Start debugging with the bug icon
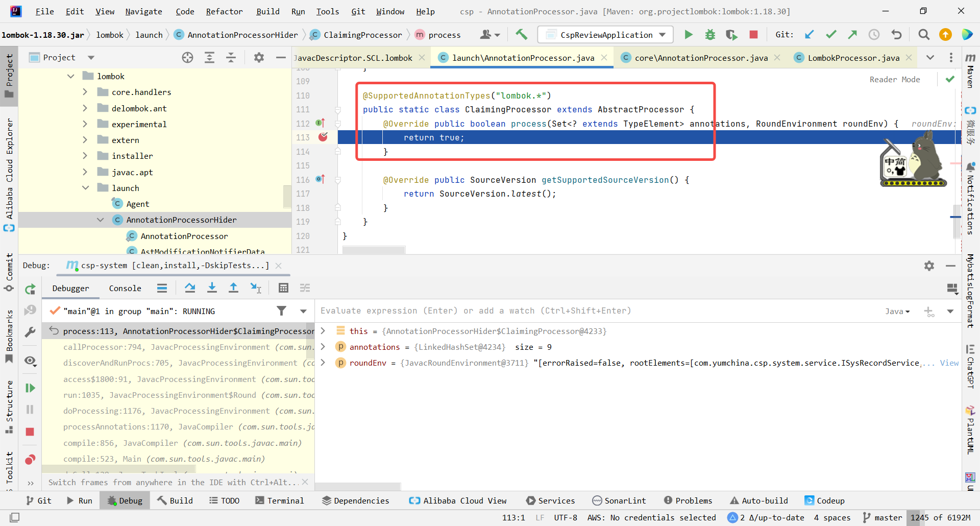This screenshot has height=526, width=980. pyautogui.click(x=710, y=34)
